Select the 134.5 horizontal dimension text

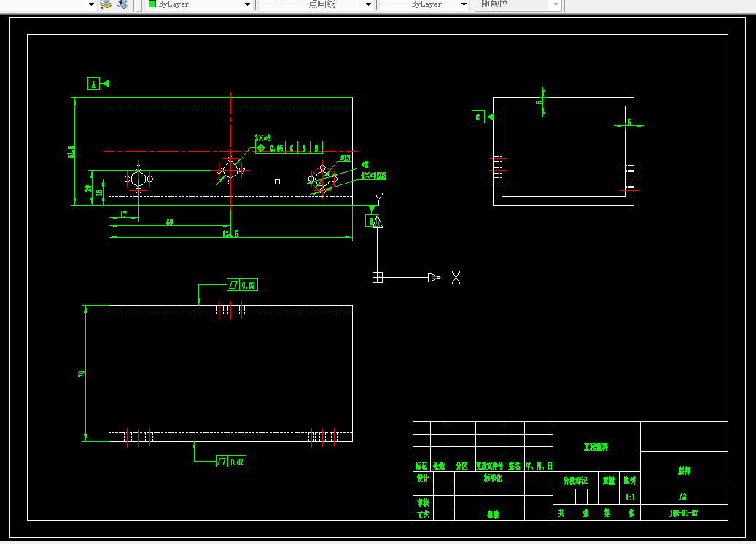pos(230,233)
